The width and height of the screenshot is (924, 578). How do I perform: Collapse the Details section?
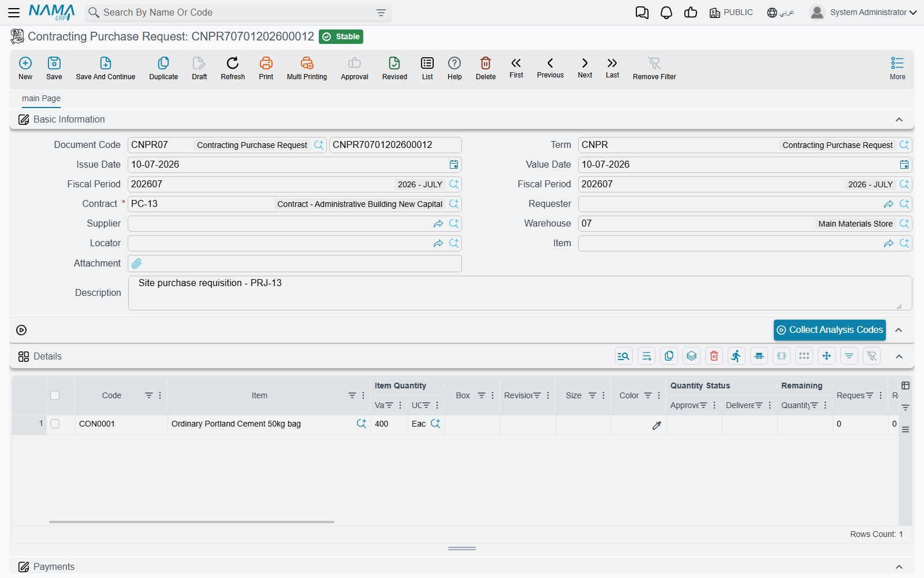(x=899, y=357)
